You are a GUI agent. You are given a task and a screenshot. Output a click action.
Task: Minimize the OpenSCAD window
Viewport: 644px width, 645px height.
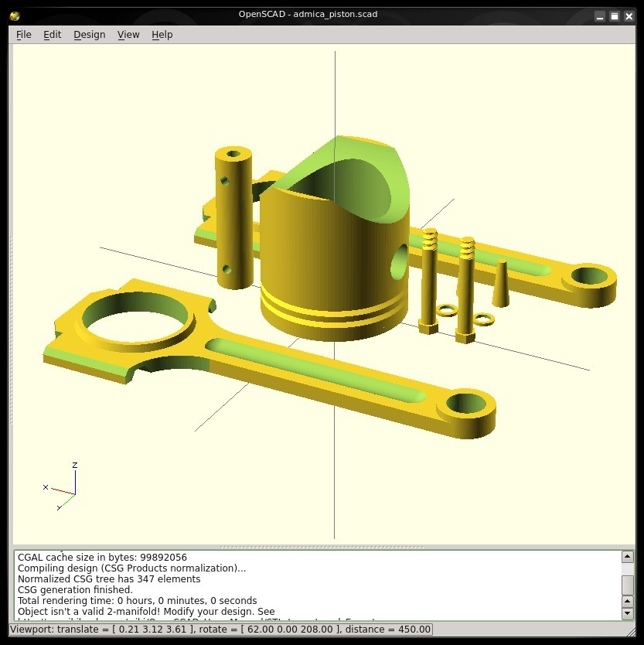[600, 16]
